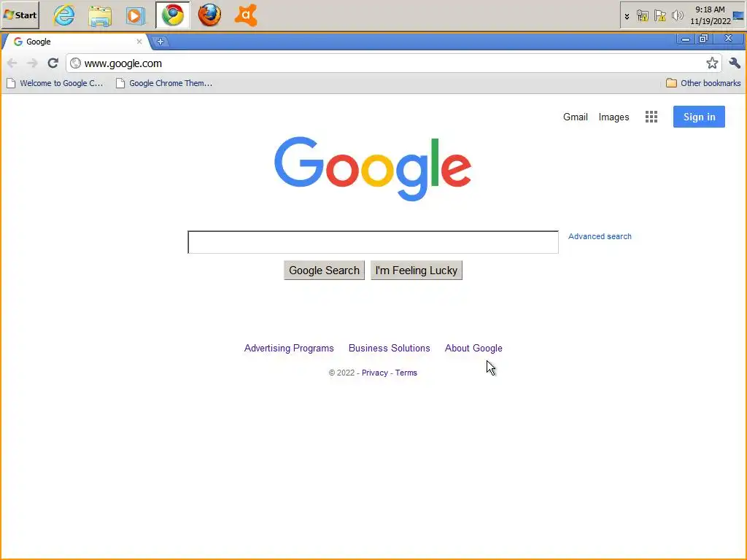Open Advertising Programs link
The width and height of the screenshot is (747, 560).
point(289,348)
